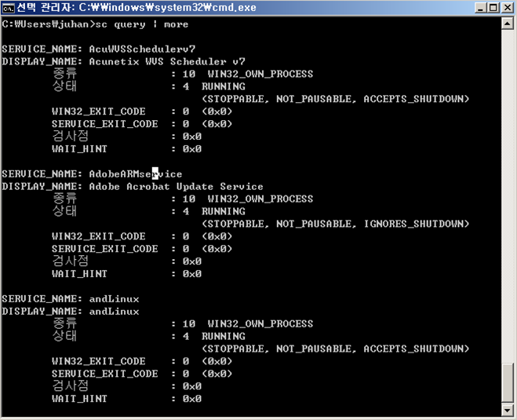Click WAIT_HINT label under AcuWVSSchedulerv7
Image resolution: width=517 pixels, height=420 pixels.
point(79,149)
